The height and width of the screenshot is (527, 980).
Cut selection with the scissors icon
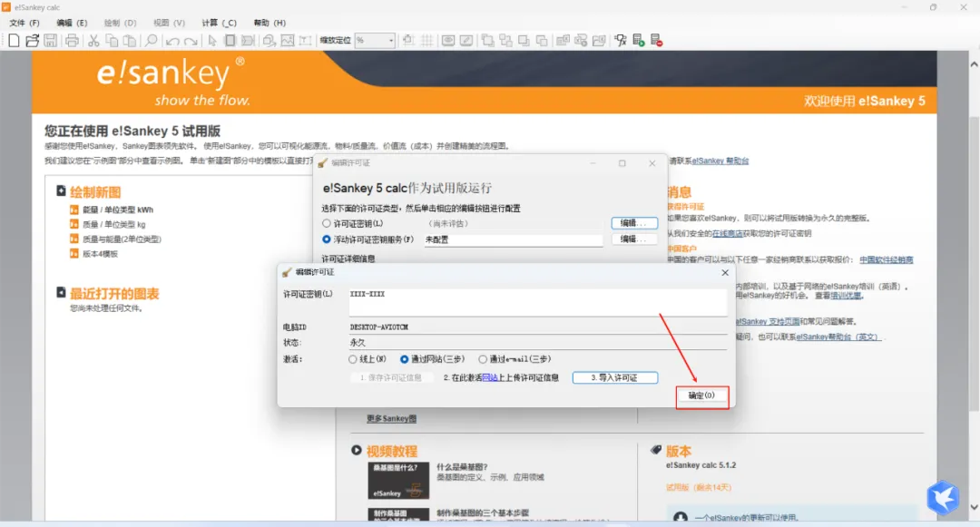[x=93, y=41]
